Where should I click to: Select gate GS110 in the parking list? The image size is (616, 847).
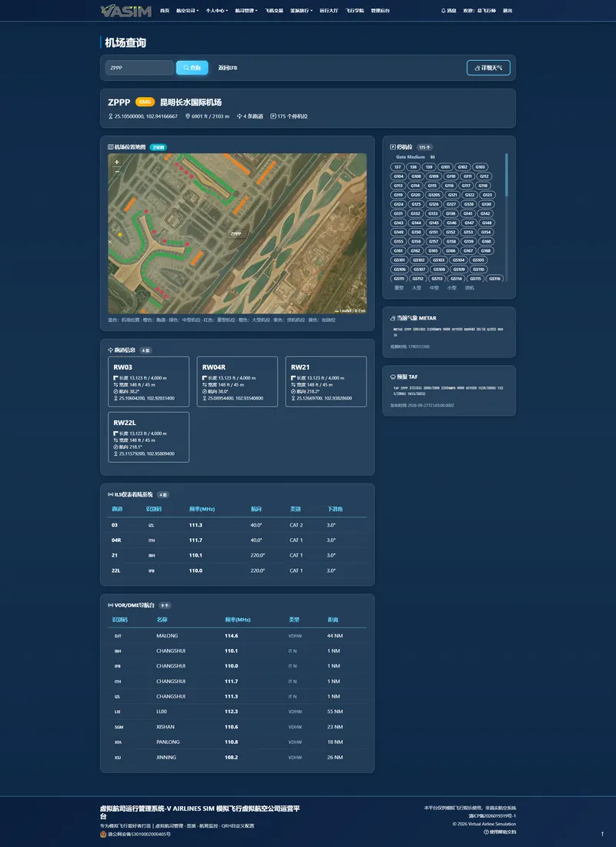coord(478,269)
